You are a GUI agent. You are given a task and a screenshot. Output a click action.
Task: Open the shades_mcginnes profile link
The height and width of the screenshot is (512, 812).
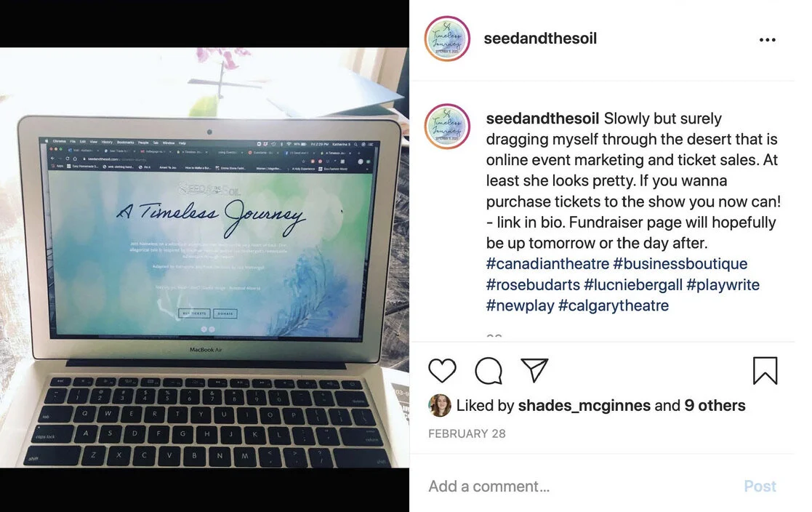coord(584,405)
